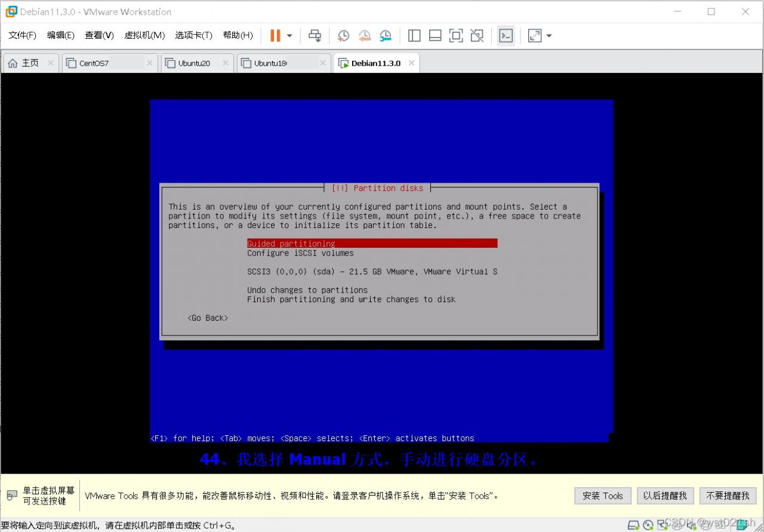The width and height of the screenshot is (764, 532).
Task: Open the 编辑(E) menu
Action: click(61, 35)
